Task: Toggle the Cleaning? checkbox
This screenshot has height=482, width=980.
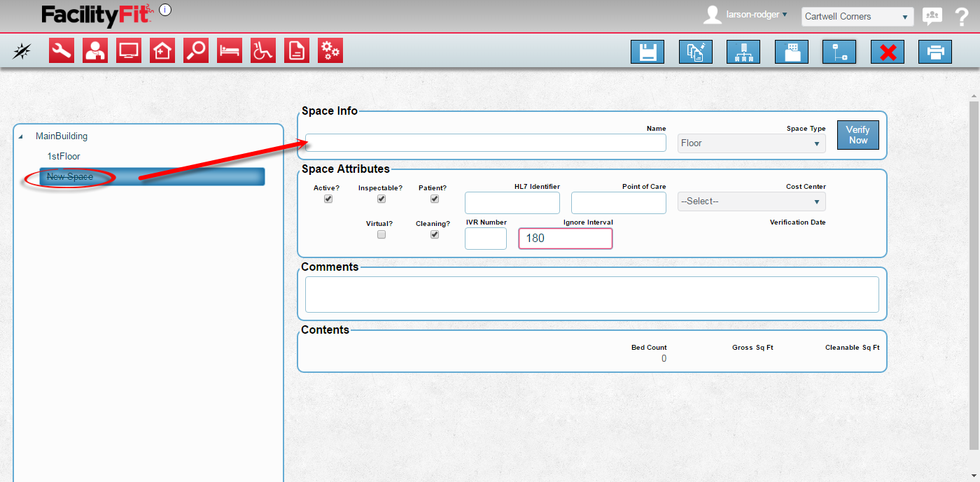Action: coord(435,235)
